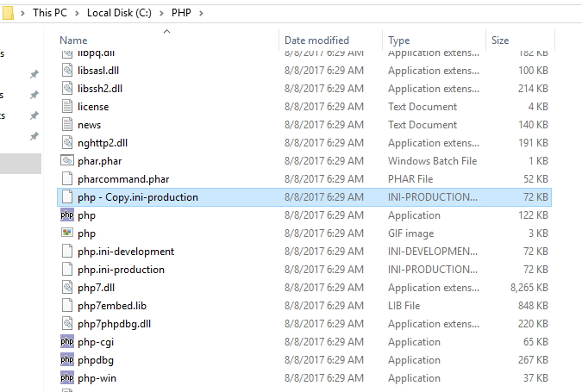Click the license text document icon
The image size is (582, 392).
click(x=67, y=107)
